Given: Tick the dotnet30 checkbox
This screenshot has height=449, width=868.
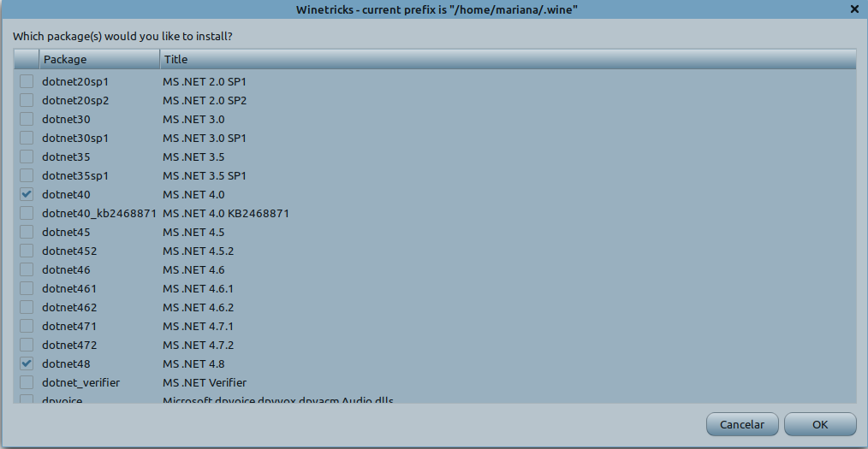Looking at the screenshot, I should [x=27, y=120].
